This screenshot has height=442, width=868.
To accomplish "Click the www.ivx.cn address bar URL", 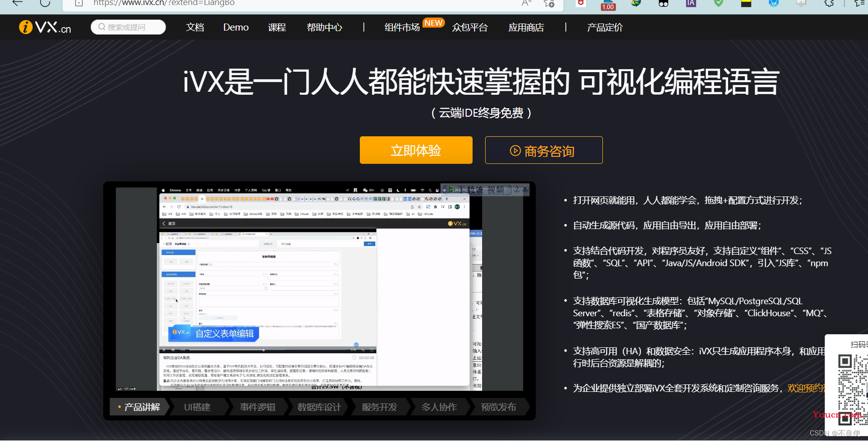I will (x=164, y=3).
